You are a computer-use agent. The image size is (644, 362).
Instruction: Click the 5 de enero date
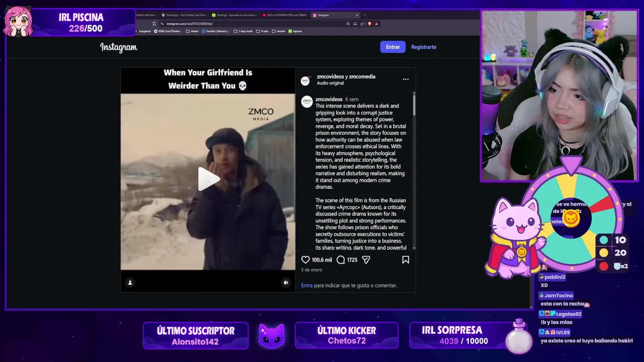311,270
